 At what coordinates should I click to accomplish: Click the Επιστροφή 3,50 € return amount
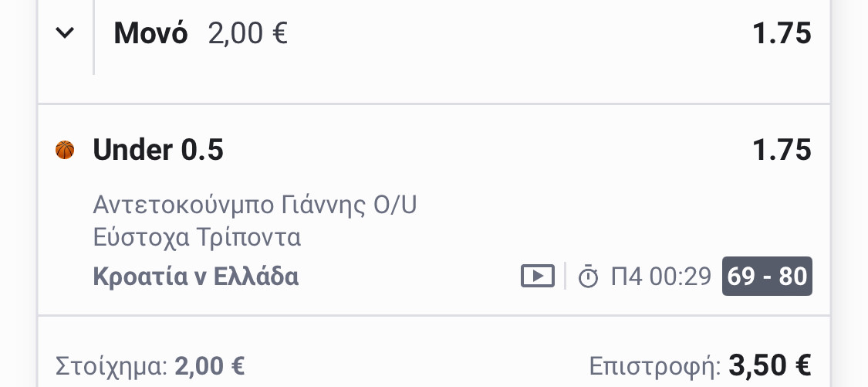click(x=770, y=366)
